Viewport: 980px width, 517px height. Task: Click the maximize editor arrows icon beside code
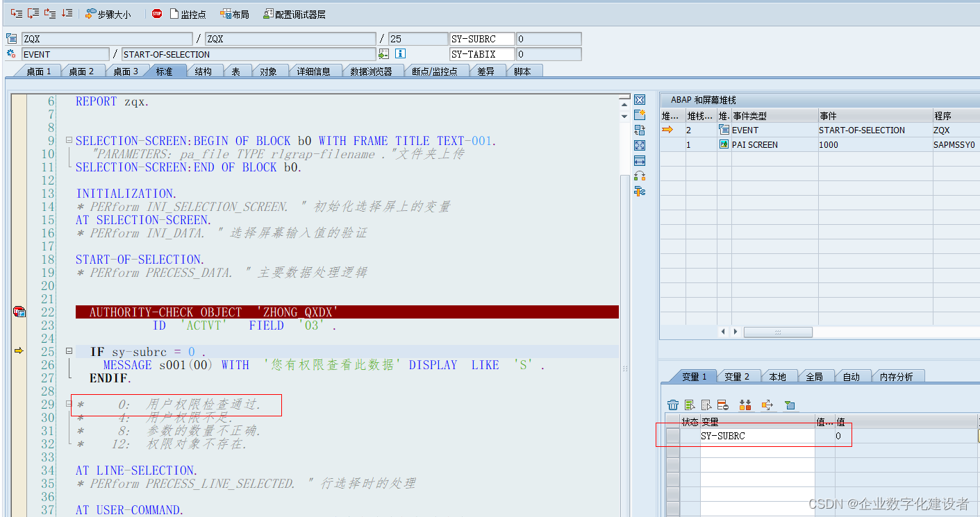pos(640,145)
